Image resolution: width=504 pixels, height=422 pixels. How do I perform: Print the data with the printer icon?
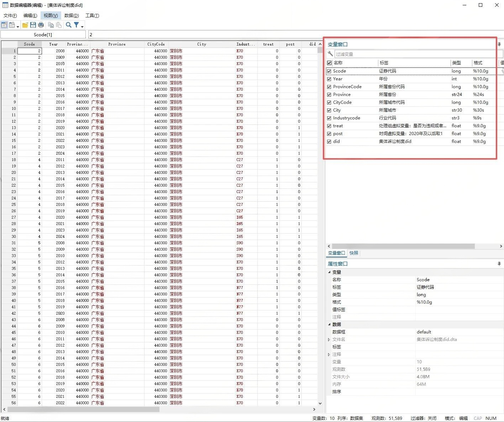click(41, 25)
